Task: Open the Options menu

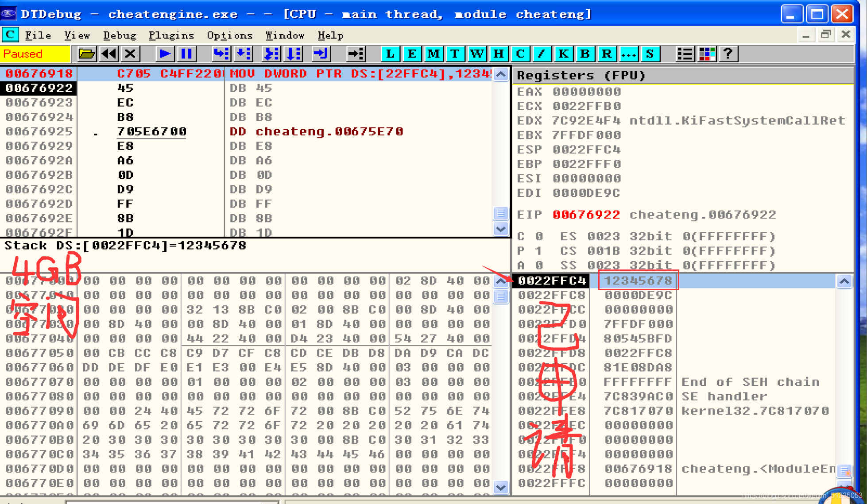Action: (230, 35)
